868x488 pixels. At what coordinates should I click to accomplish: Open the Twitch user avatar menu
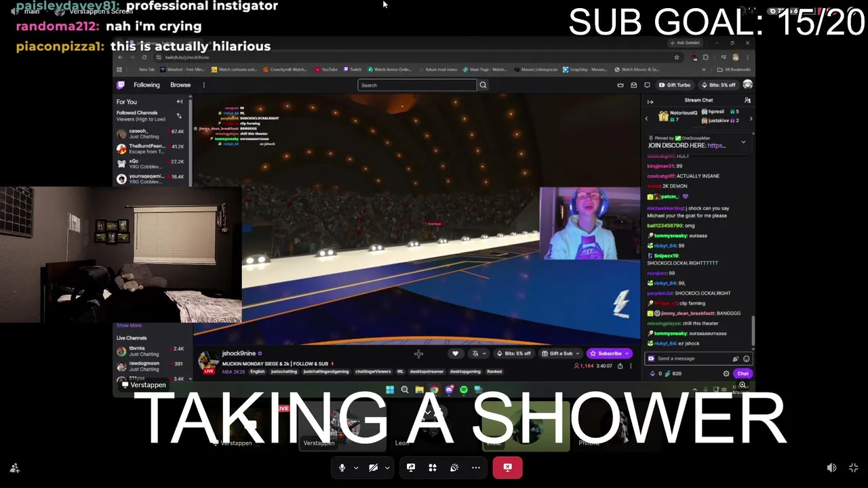point(747,85)
